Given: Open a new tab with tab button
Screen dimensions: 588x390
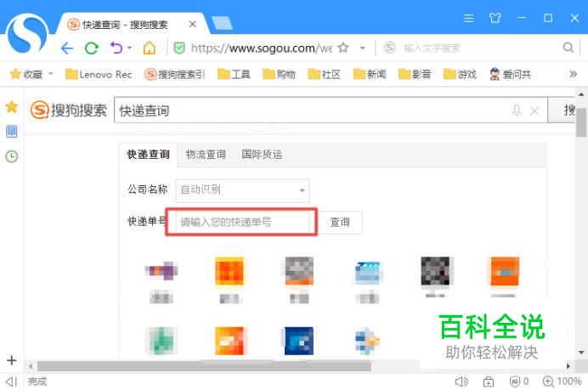Looking at the screenshot, I should [x=222, y=23].
